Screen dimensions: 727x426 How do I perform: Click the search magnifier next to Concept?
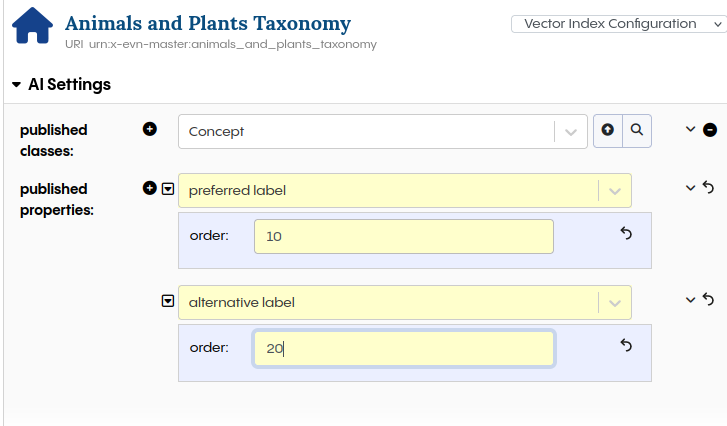[x=637, y=131]
